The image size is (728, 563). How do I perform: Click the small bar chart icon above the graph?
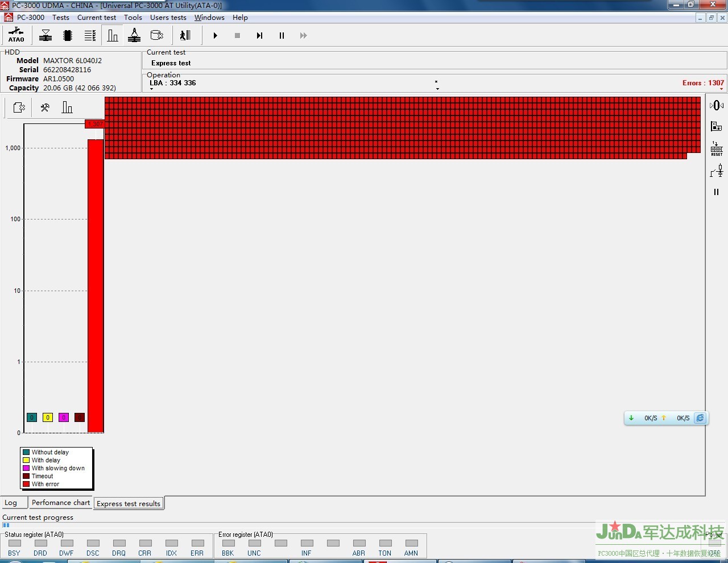click(67, 107)
